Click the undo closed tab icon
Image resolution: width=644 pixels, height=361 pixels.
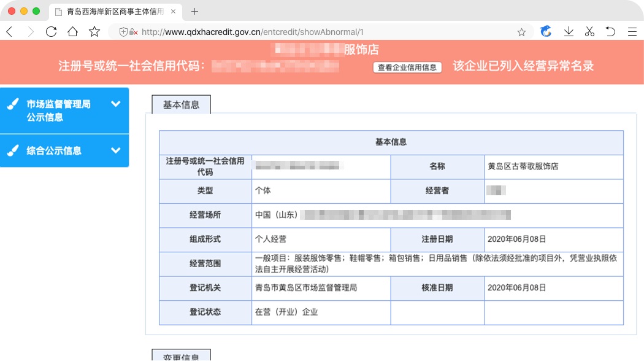pyautogui.click(x=610, y=32)
